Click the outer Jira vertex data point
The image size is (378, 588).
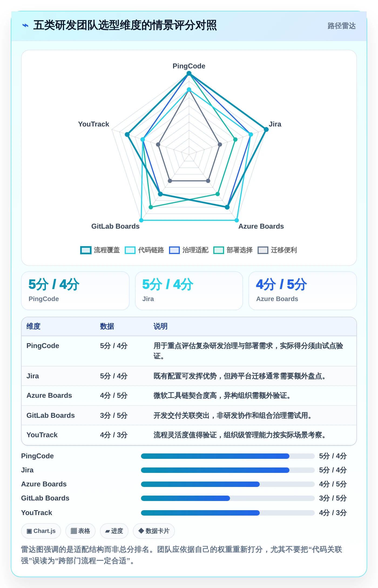(266, 129)
